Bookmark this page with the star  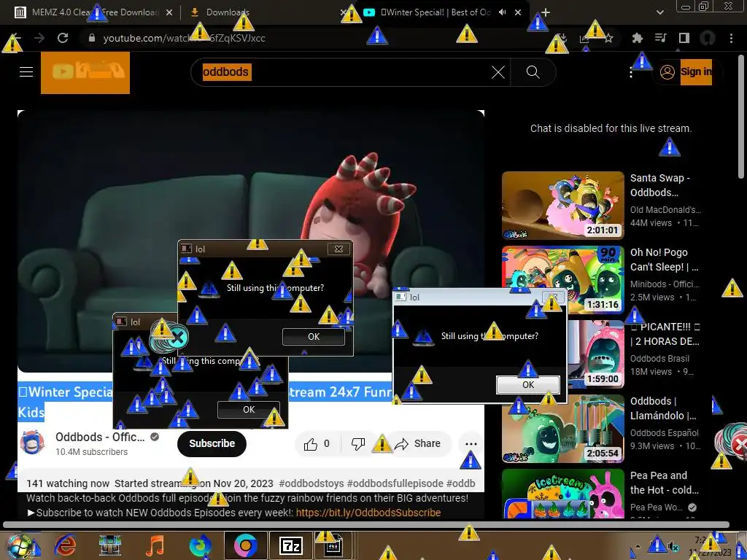pyautogui.click(x=608, y=39)
